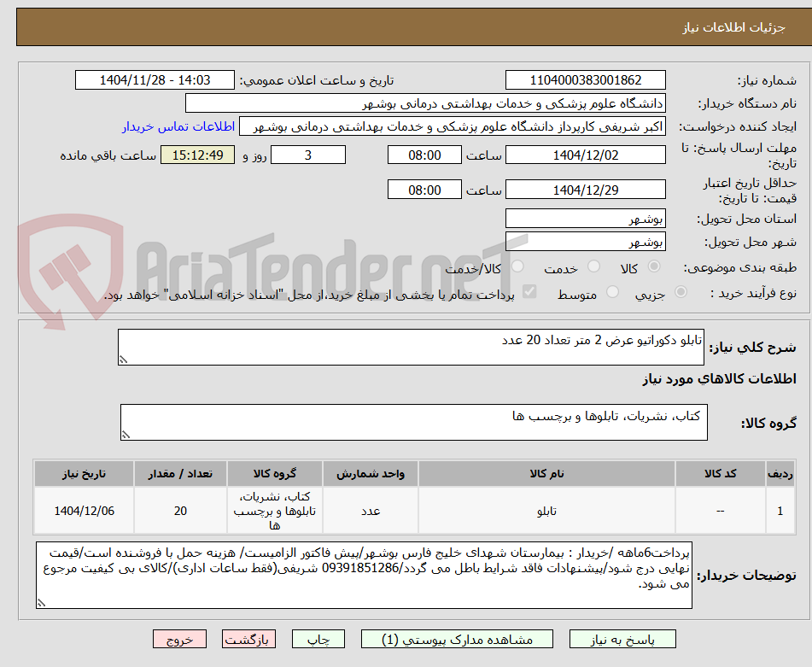Click the توضیحات خریدار text area

pyautogui.click(x=364, y=575)
